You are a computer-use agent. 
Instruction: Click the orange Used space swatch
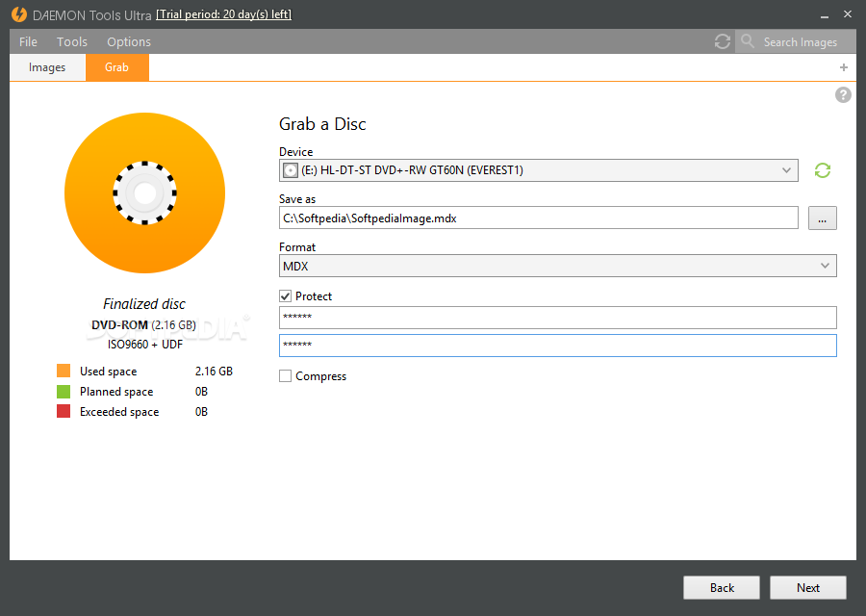64,371
